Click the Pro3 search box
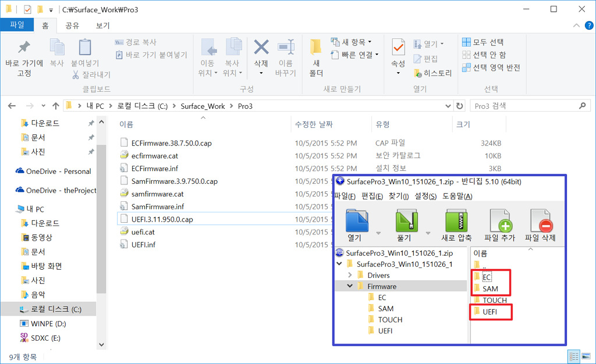596x364 pixels. coord(530,106)
